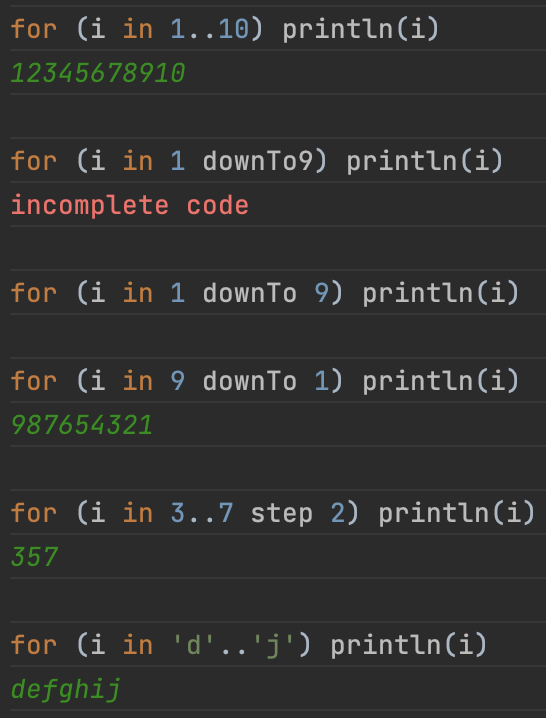
Task: Click the line 'for (i in 9 downTo 1) println(i)'
Action: [265, 381]
